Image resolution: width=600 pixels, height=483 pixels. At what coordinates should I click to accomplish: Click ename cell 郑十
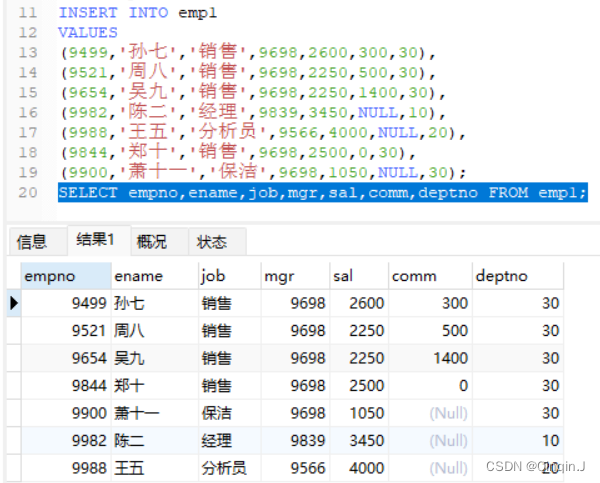(x=155, y=386)
